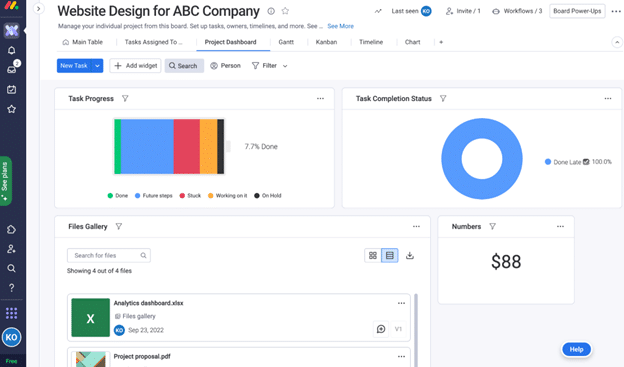
Task: Click the See More link
Action: point(340,26)
